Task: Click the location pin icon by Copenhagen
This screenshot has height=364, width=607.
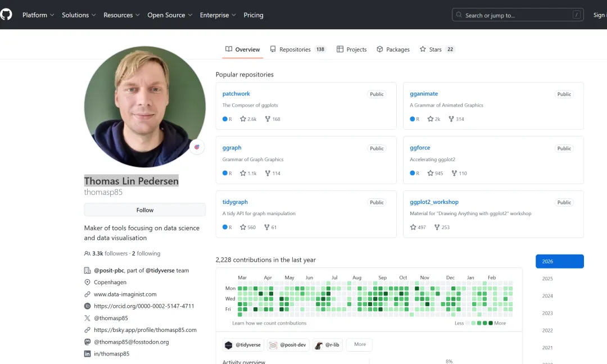Action: (x=88, y=282)
